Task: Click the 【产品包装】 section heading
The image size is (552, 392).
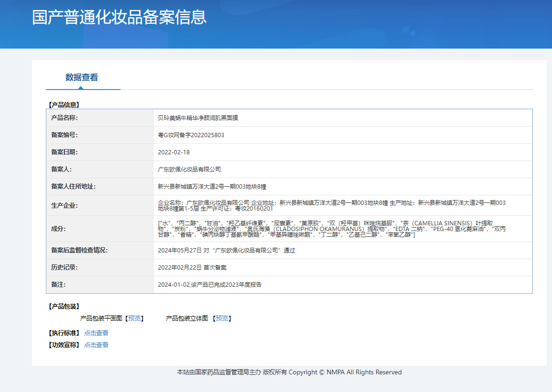Action: click(x=64, y=306)
